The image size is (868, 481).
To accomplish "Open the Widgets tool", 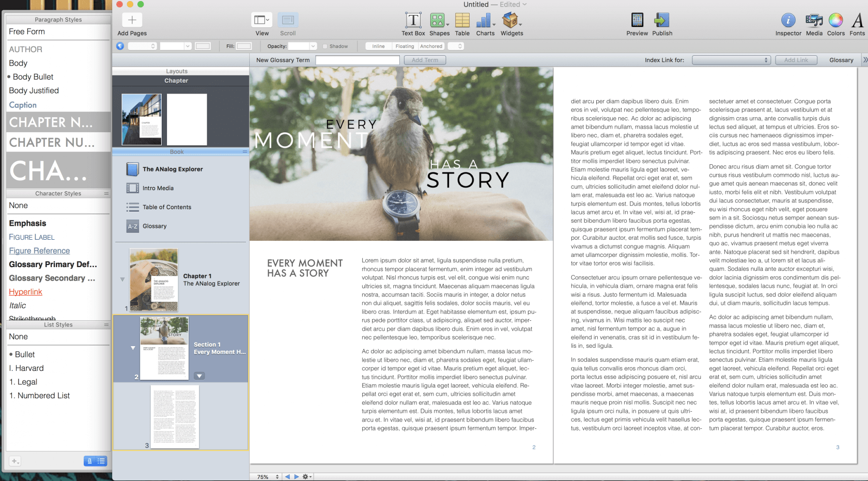I will pos(510,20).
